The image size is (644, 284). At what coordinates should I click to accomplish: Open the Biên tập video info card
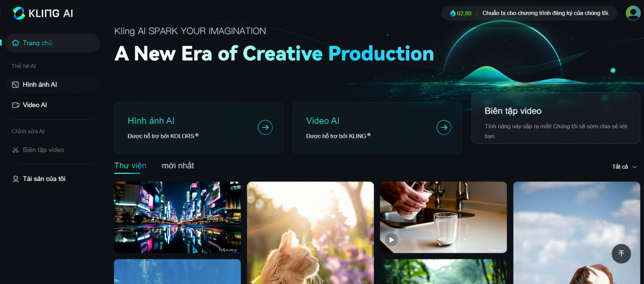tap(556, 118)
